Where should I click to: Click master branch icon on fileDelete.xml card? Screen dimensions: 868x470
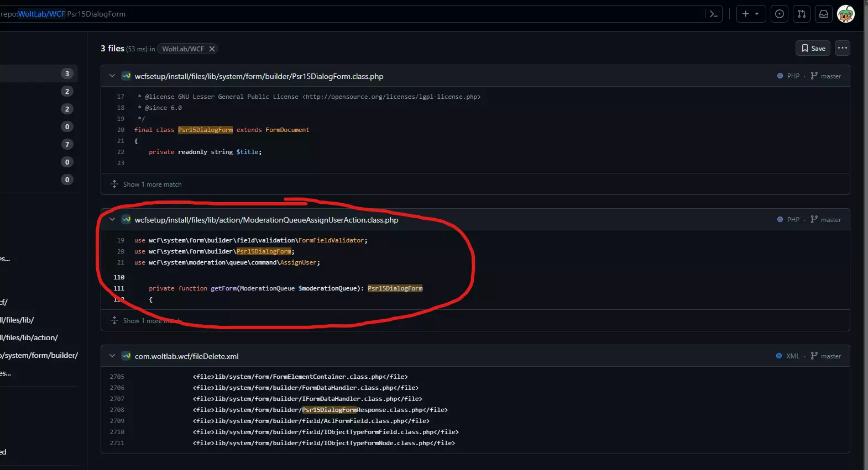(x=814, y=356)
